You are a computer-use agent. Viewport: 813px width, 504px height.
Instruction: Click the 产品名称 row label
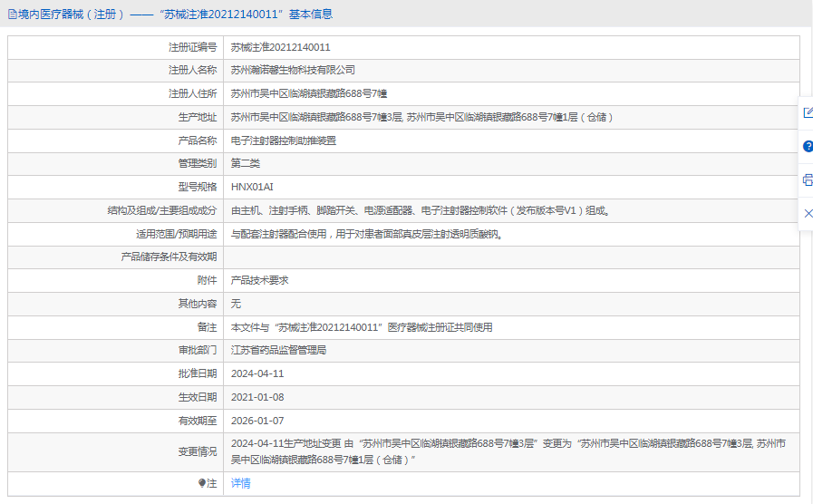coord(197,141)
